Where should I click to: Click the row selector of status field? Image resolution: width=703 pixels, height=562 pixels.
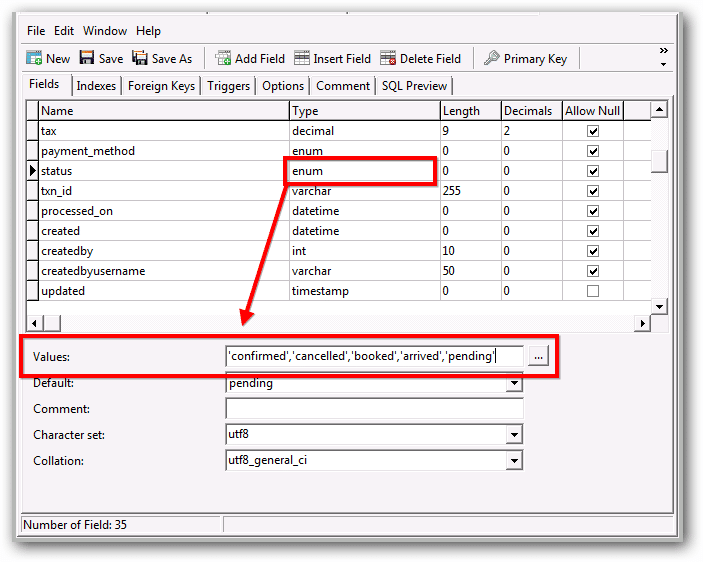tap(33, 171)
